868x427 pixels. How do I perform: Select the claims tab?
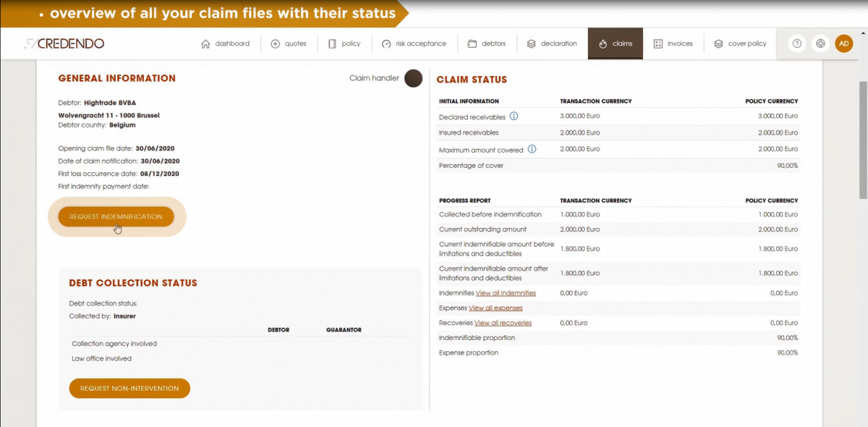(616, 43)
